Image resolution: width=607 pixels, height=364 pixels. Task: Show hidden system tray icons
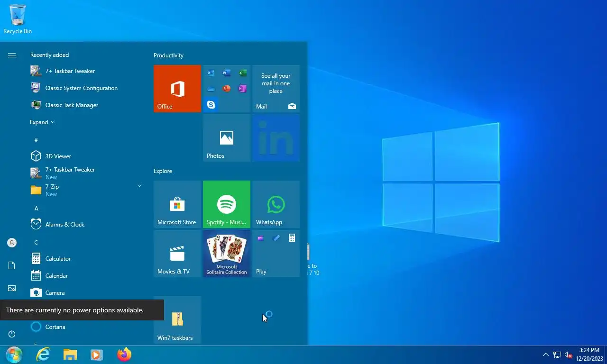point(546,355)
